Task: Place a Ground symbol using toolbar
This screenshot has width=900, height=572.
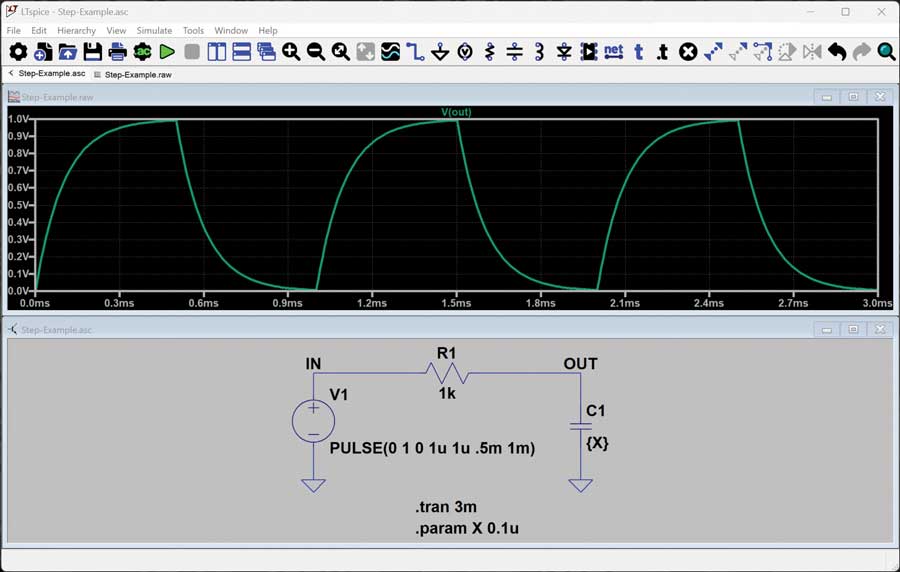Action: coord(440,52)
